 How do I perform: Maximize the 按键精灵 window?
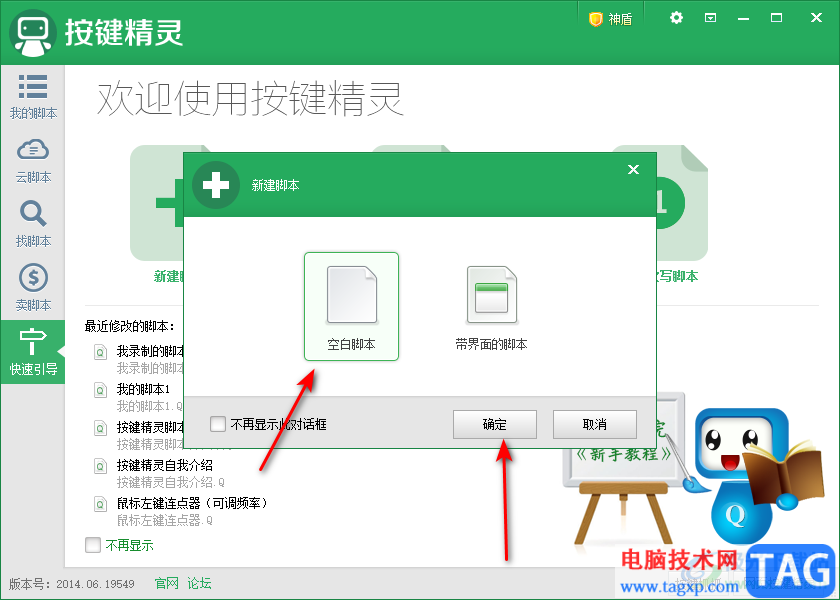click(776, 18)
